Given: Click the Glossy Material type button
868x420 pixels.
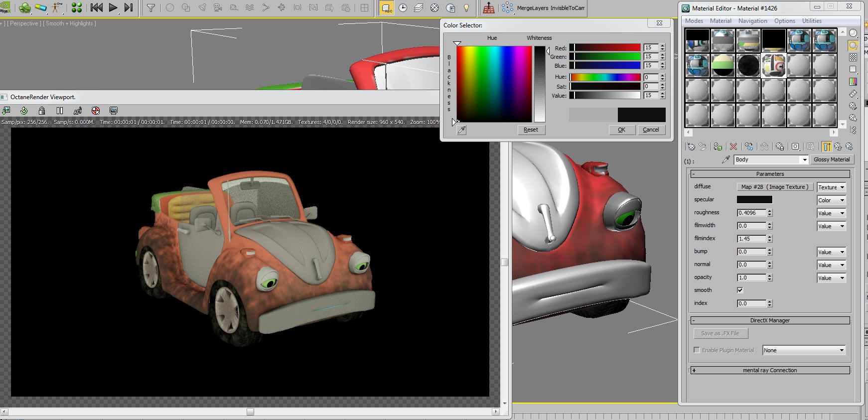Looking at the screenshot, I should tap(831, 159).
